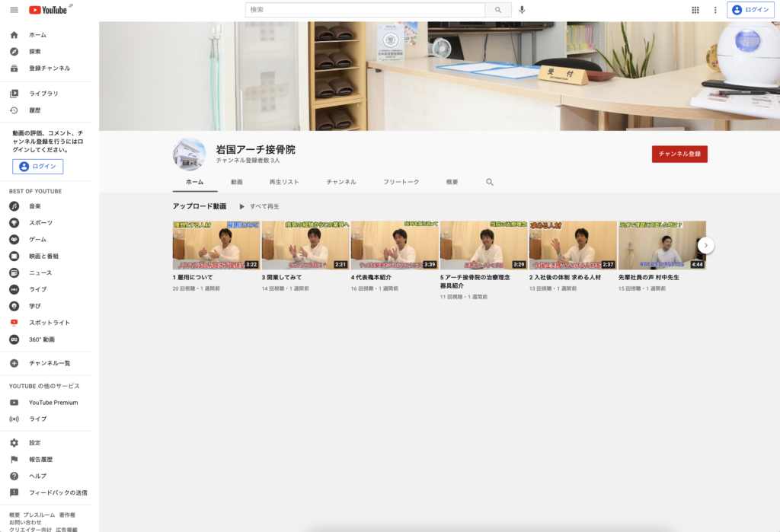This screenshot has width=780, height=532.
Task: Click the ゲーム gaming icon
Action: 14,239
